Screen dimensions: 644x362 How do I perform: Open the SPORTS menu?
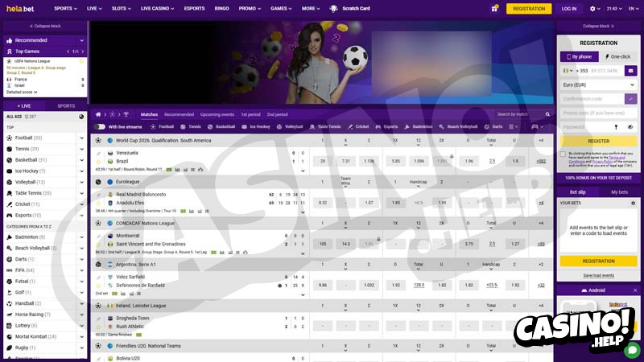(65, 8)
